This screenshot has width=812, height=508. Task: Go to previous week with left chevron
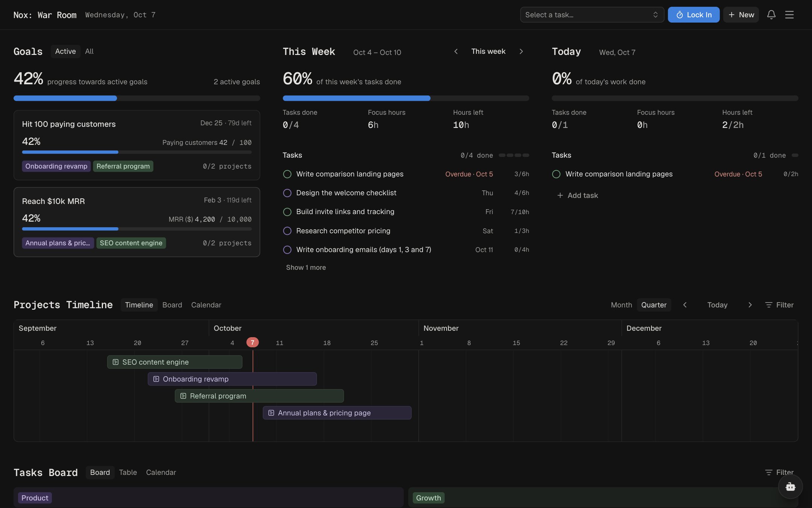click(456, 52)
